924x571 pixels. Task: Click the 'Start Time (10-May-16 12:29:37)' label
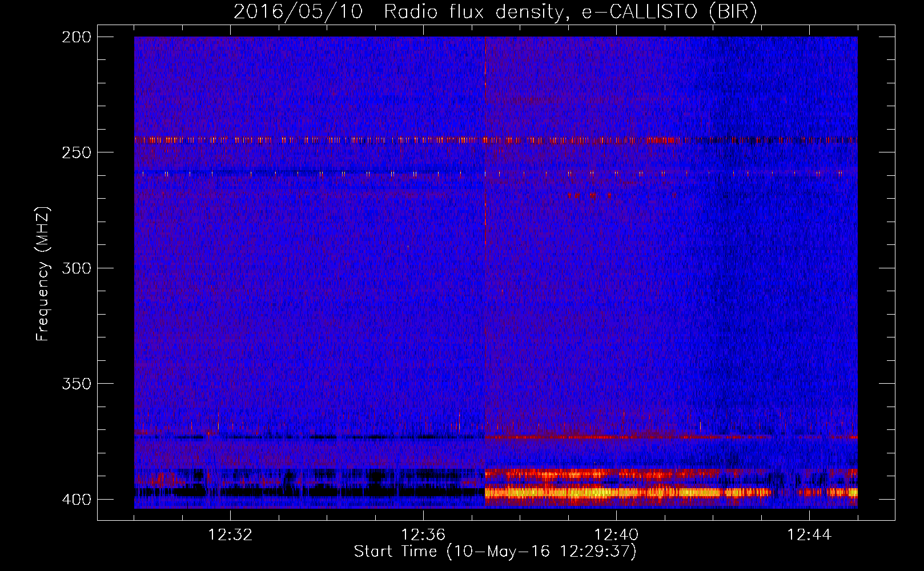495,552
